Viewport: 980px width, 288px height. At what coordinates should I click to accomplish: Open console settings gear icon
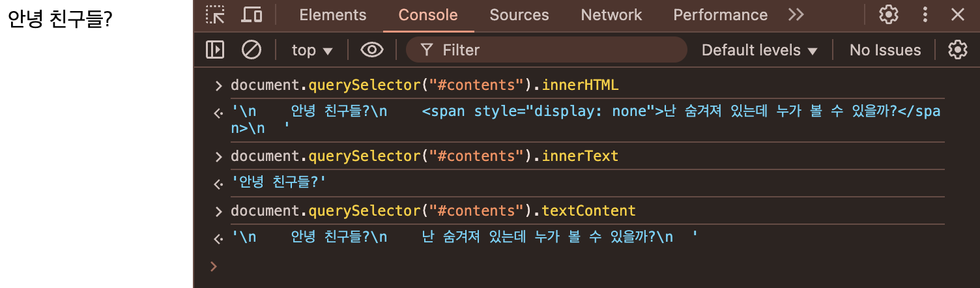957,50
